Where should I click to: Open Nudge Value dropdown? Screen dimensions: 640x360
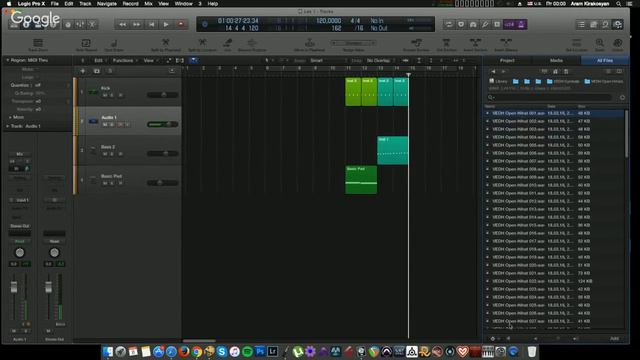353,43
